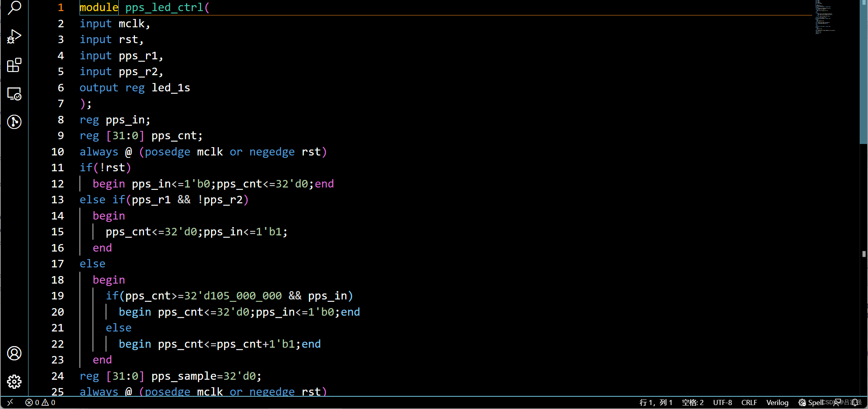
Task: Show the errors and warnings panel
Action: tap(40, 402)
